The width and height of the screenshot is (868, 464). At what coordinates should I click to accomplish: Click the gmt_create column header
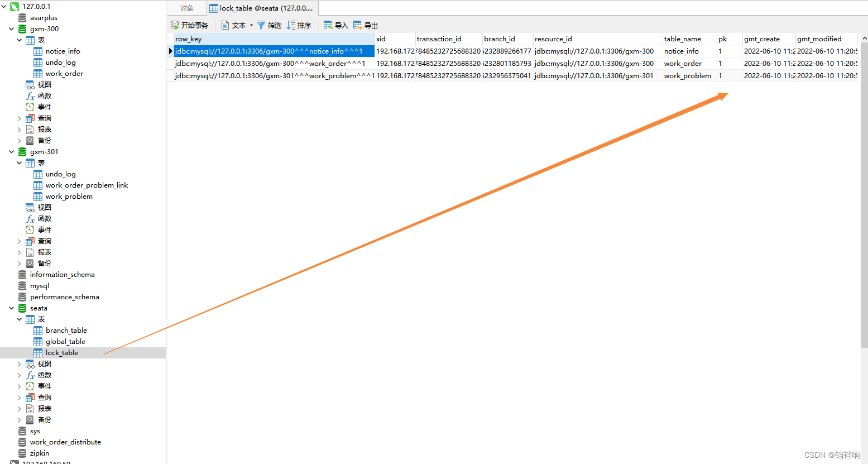(769, 39)
